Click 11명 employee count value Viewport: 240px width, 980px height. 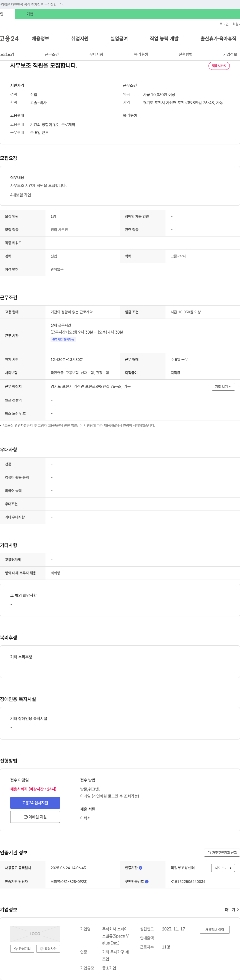click(x=166, y=947)
